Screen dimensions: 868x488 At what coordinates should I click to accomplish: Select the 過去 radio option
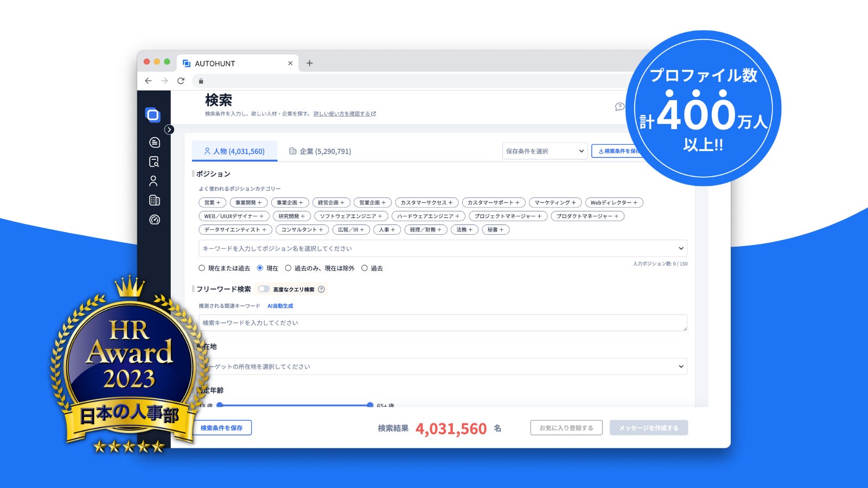coord(365,268)
